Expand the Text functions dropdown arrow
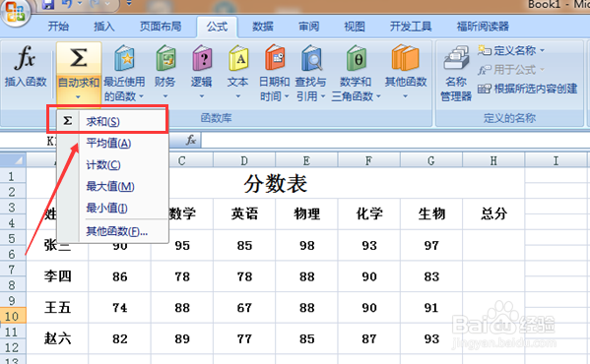 (237, 96)
